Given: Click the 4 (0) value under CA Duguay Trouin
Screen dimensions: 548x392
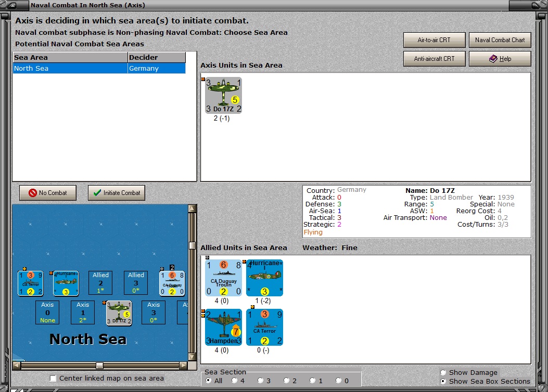Looking at the screenshot, I should tap(222, 301).
